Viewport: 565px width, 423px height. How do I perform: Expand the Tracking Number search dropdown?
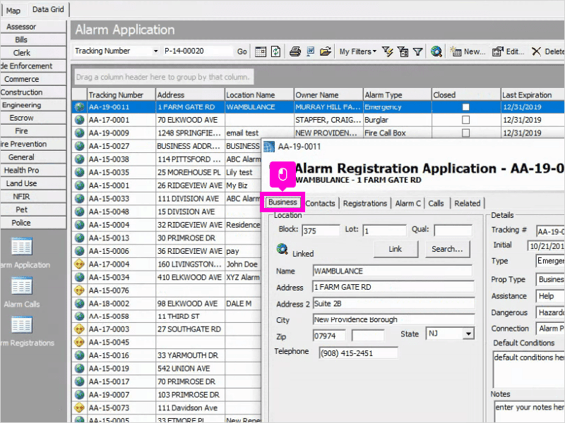point(156,51)
